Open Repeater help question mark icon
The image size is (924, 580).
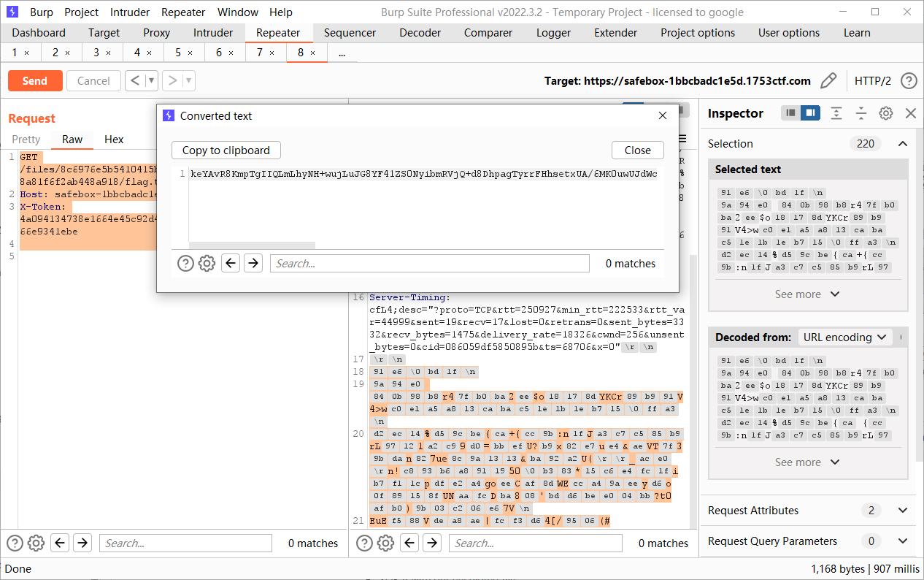point(909,80)
